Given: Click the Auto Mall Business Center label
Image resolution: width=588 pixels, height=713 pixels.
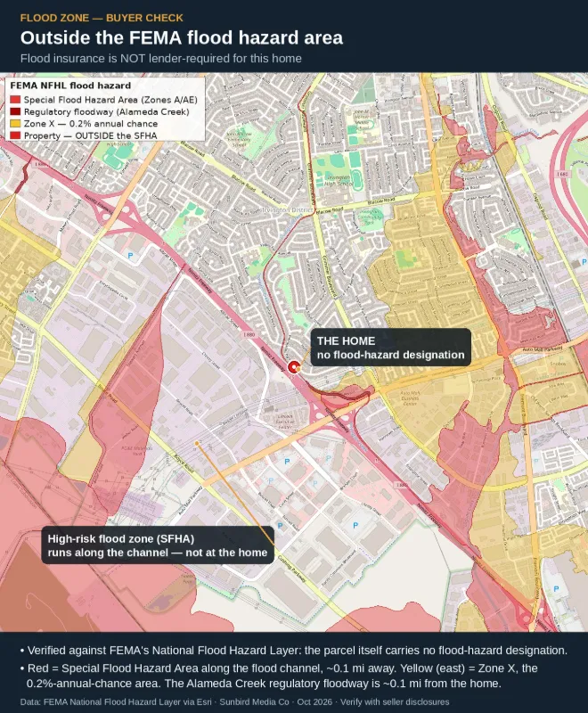Looking at the screenshot, I should tap(410, 397).
